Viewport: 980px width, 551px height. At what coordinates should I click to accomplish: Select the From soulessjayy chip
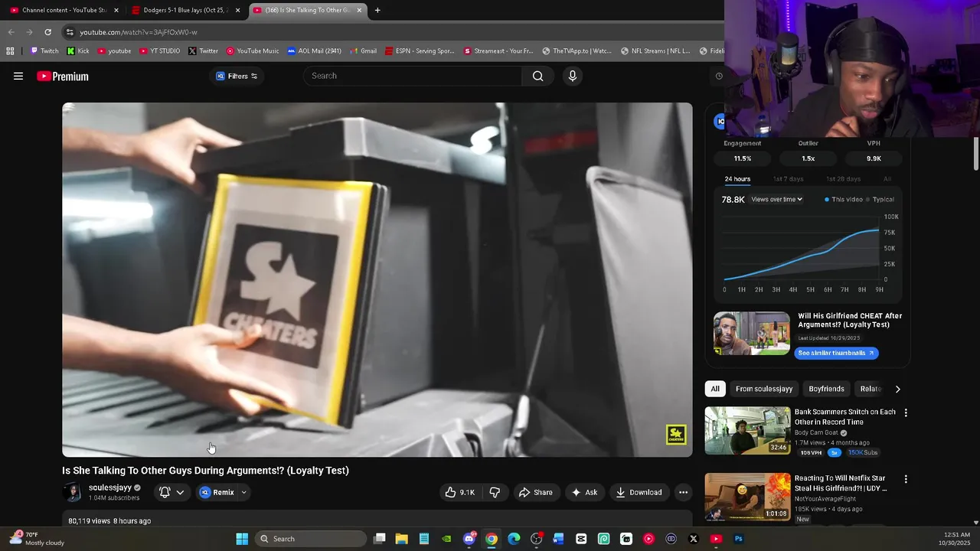[x=764, y=389]
